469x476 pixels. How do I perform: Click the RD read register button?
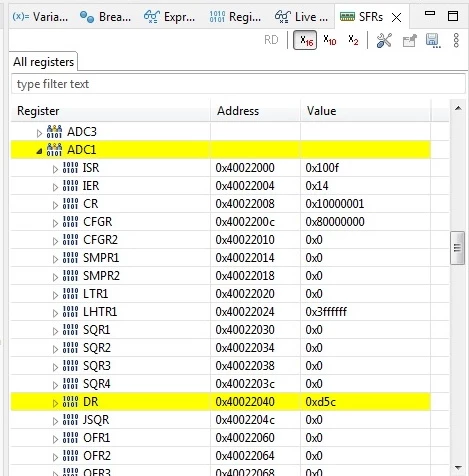(x=271, y=40)
